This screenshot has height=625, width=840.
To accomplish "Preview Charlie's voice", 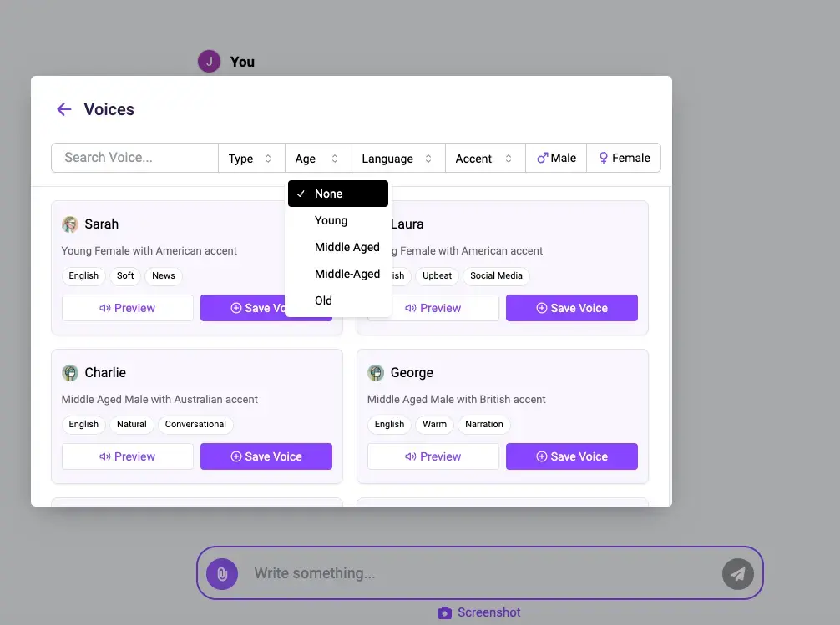I will pos(128,456).
